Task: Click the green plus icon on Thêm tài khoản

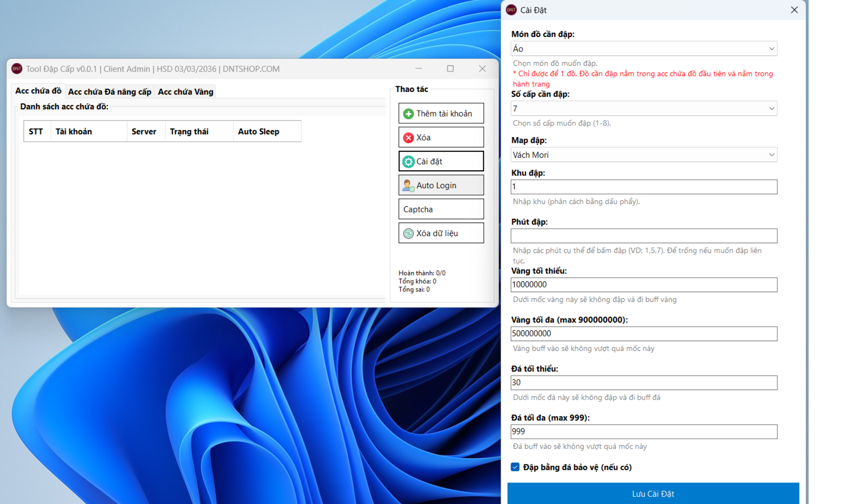Action: (x=408, y=114)
